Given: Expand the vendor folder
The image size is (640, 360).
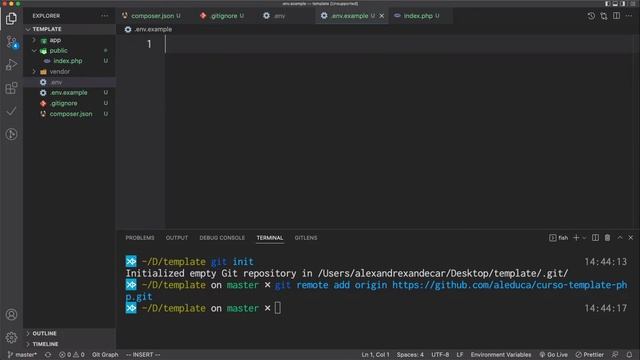Looking at the screenshot, I should [x=69, y=71].
